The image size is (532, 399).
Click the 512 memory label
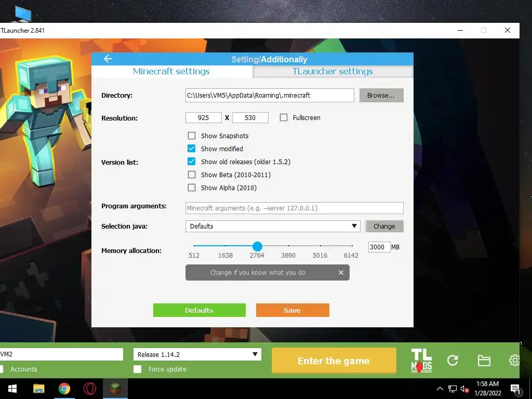tap(194, 256)
